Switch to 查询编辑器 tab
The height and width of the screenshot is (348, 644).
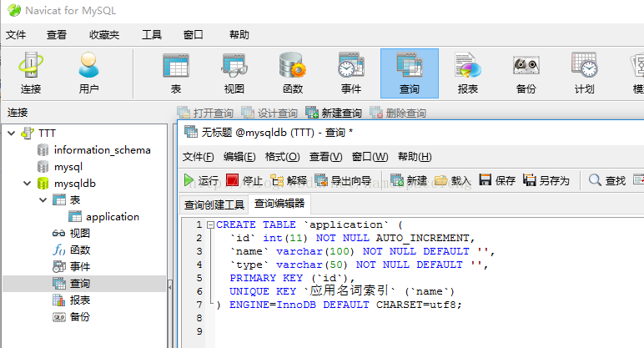(279, 204)
